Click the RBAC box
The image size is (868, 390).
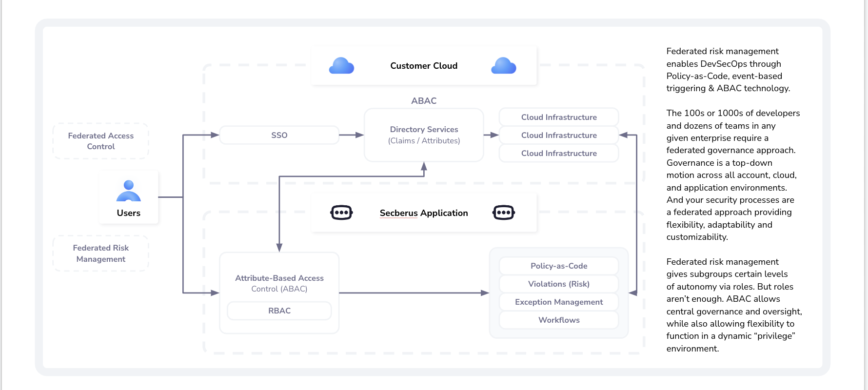[279, 311]
